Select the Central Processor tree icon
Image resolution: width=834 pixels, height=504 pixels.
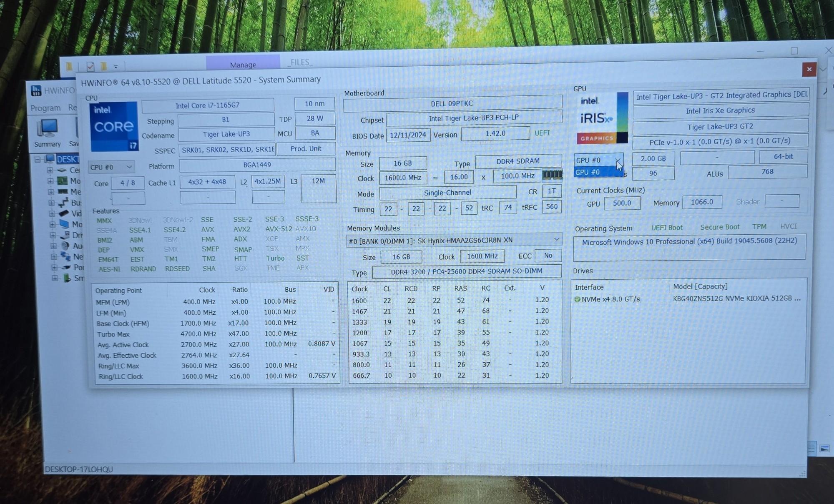[63, 170]
